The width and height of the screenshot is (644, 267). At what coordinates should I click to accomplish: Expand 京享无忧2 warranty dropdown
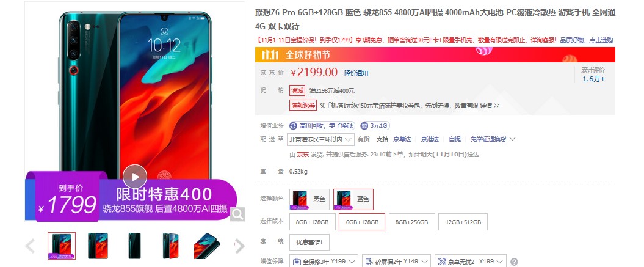point(471,262)
